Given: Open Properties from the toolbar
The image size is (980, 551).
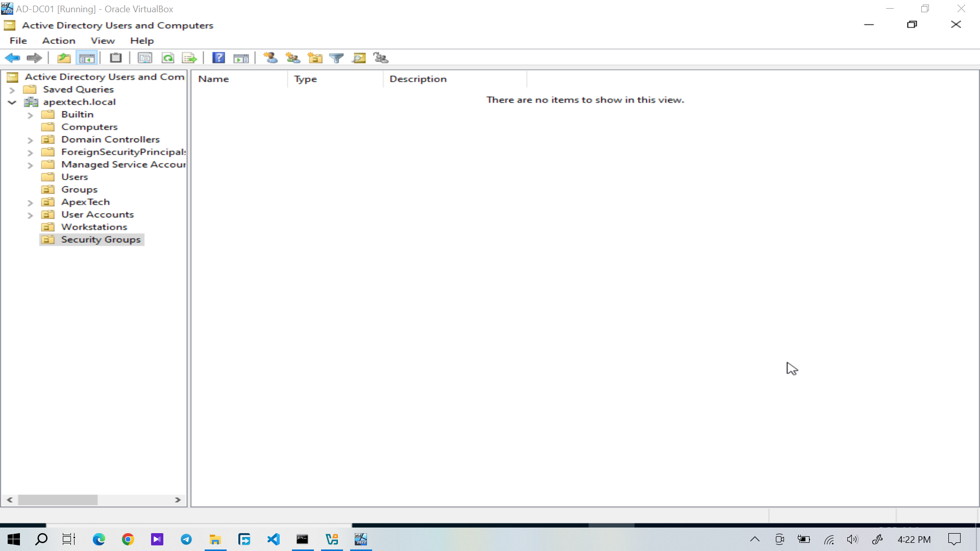Looking at the screenshot, I should click(x=145, y=58).
